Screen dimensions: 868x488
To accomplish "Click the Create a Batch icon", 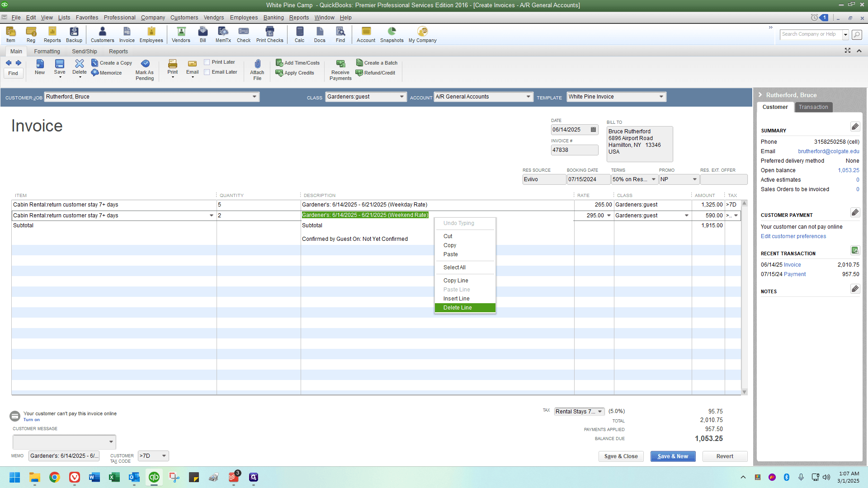I will (x=377, y=63).
